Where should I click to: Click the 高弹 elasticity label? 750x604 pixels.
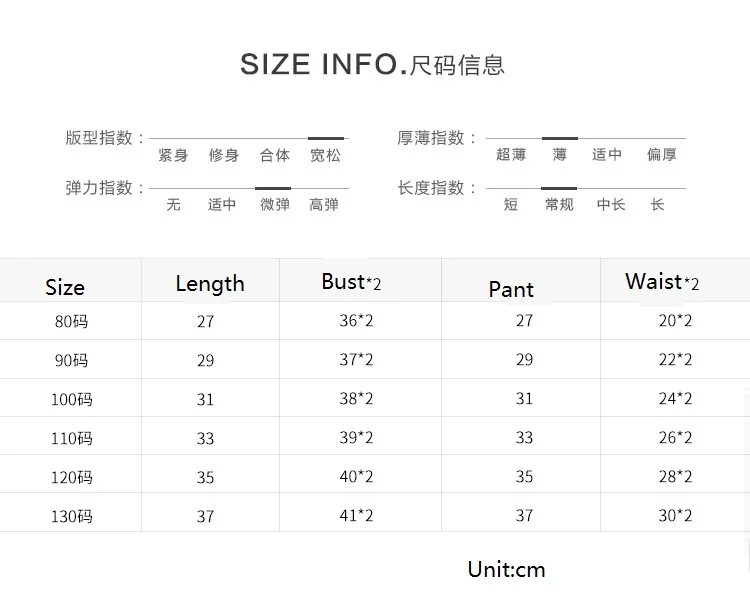pyautogui.click(x=324, y=205)
